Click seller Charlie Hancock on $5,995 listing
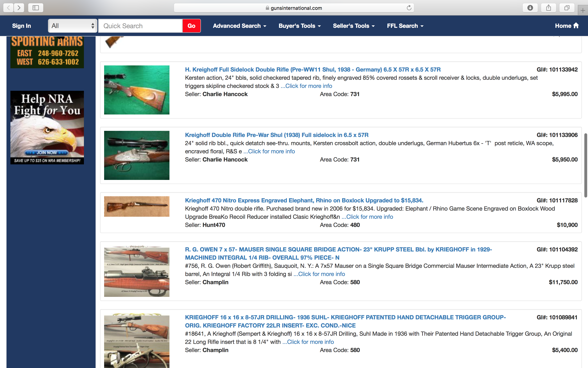Viewport: 588px width, 368px height. click(x=225, y=94)
